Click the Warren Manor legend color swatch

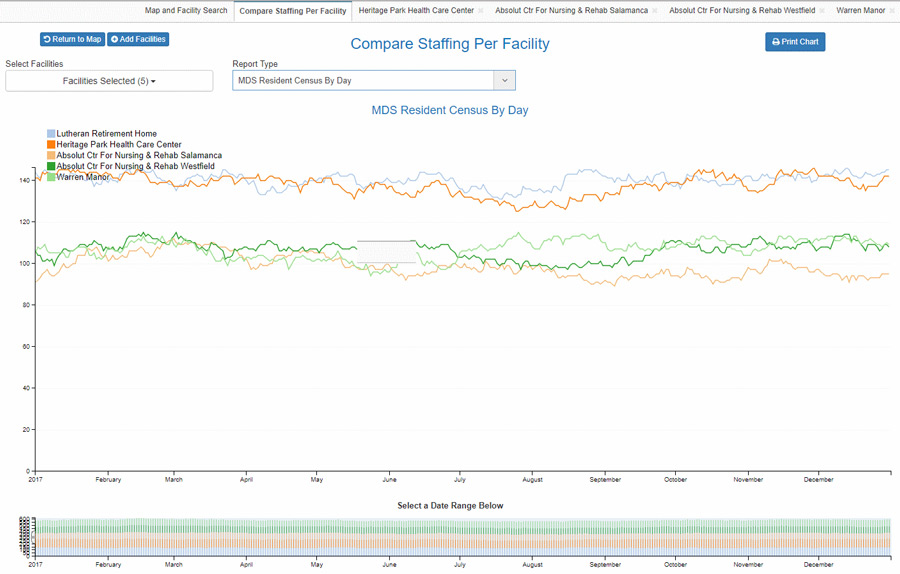tap(51, 177)
